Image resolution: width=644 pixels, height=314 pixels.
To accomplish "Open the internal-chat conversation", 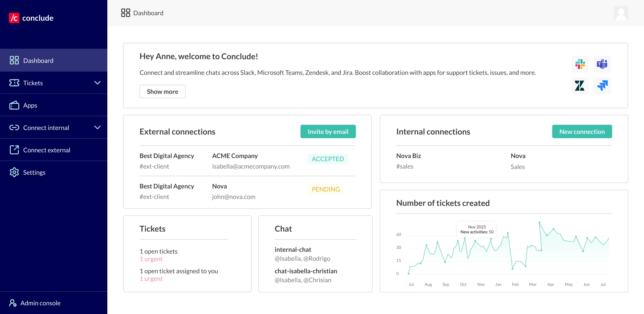I will (x=293, y=250).
